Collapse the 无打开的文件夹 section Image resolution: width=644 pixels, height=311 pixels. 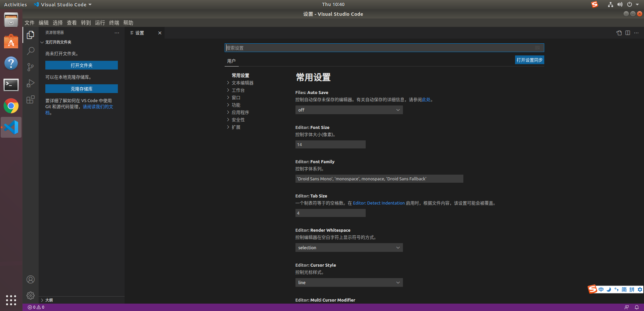click(82, 42)
